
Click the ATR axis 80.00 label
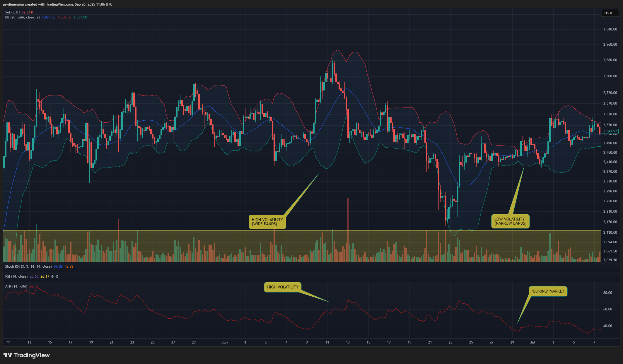click(607, 293)
